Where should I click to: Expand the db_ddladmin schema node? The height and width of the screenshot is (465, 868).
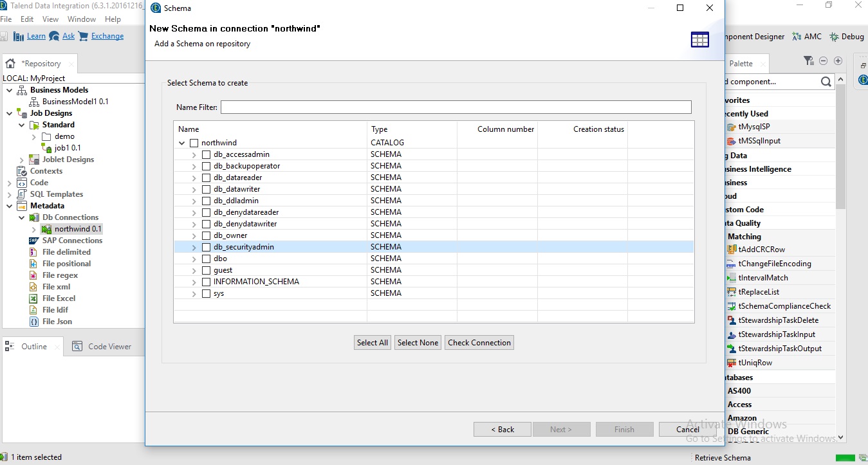[194, 201]
